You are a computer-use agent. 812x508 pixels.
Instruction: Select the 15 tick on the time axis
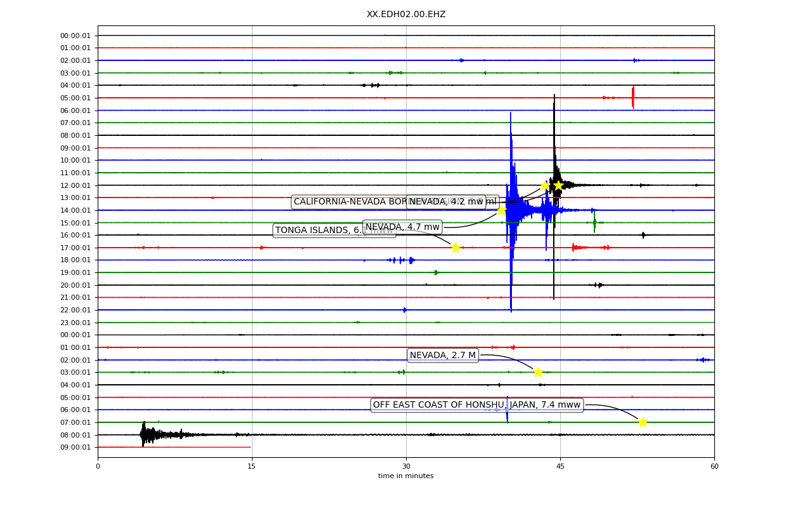pyautogui.click(x=252, y=467)
